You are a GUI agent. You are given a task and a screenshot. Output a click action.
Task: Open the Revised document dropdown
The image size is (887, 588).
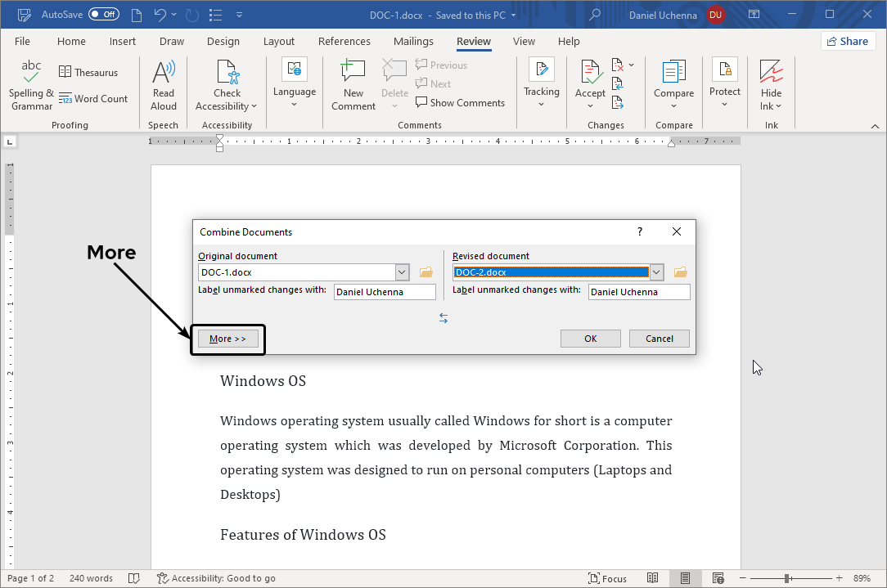coord(655,272)
